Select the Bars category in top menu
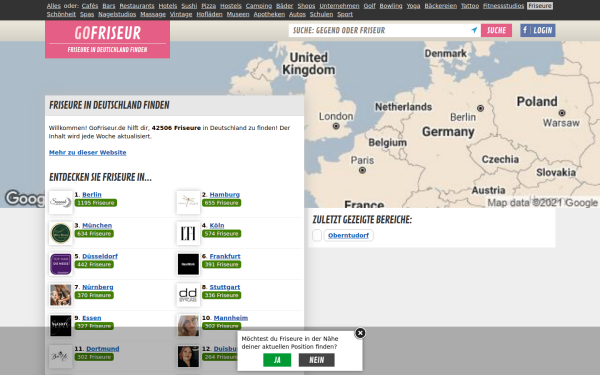The width and height of the screenshot is (600, 375). click(x=109, y=6)
